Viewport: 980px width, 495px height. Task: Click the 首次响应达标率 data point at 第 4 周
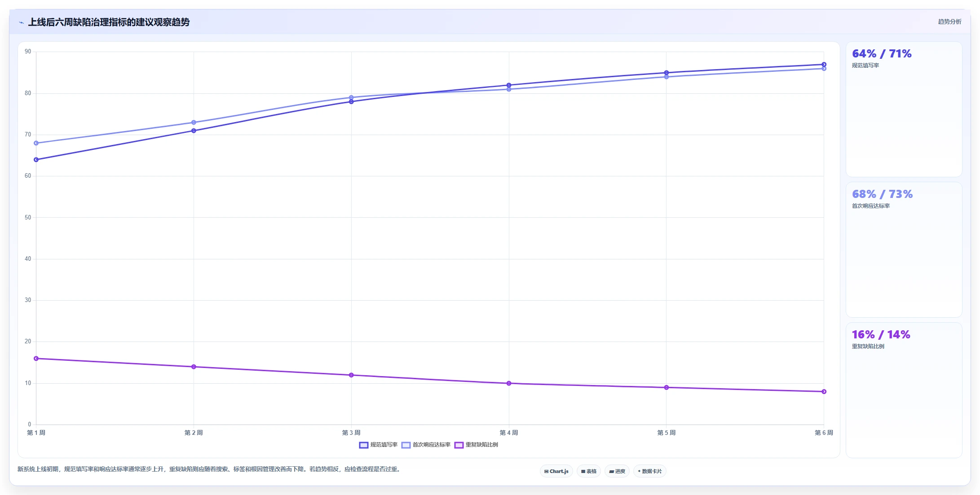[x=509, y=89]
